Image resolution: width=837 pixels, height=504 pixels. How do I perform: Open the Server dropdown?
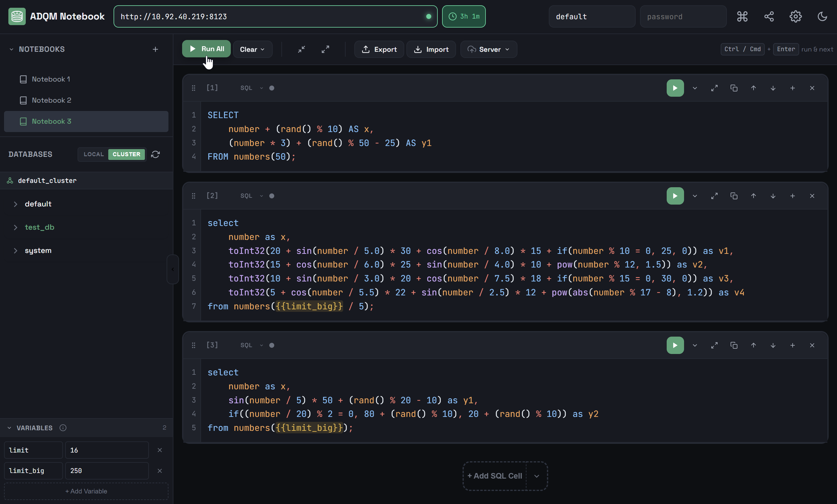pos(489,49)
